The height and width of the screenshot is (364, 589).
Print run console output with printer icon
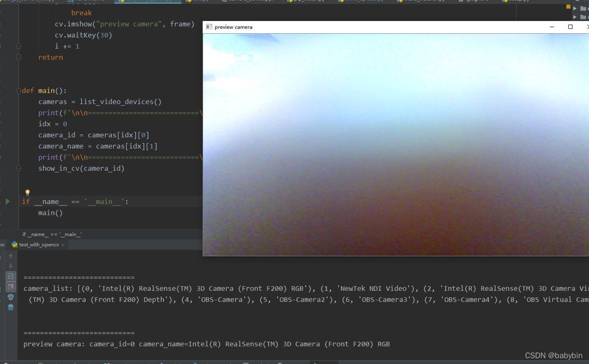coord(11,297)
